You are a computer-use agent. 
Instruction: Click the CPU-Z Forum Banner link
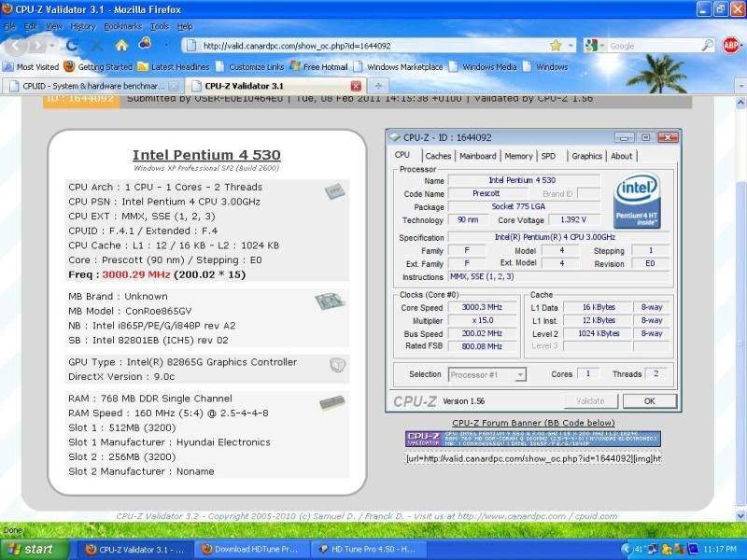click(533, 423)
